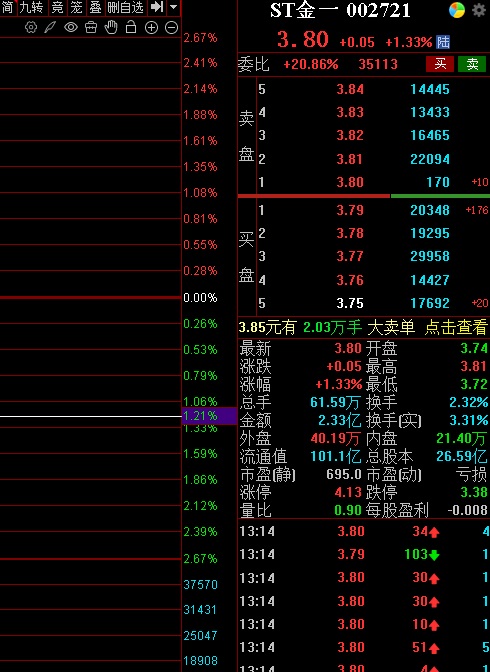Select the 九转 tab
The height and width of the screenshot is (672, 490).
[31, 7]
